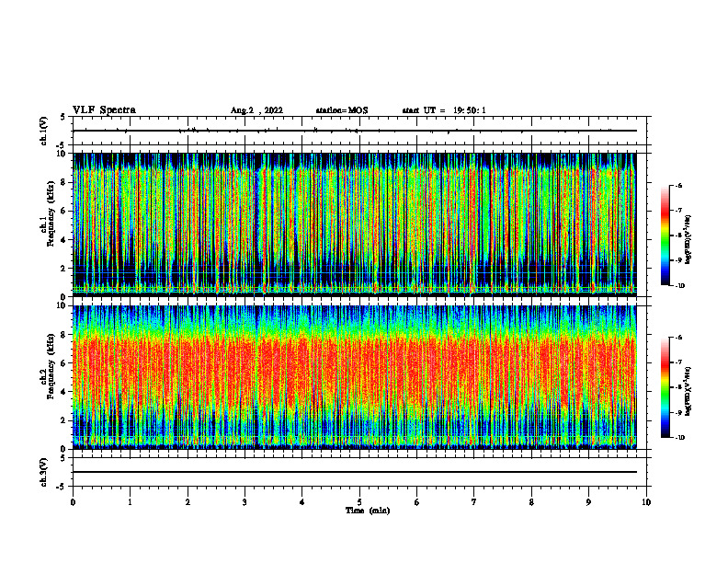Click the "5" tick on ch.1(V) axis

tap(63, 117)
